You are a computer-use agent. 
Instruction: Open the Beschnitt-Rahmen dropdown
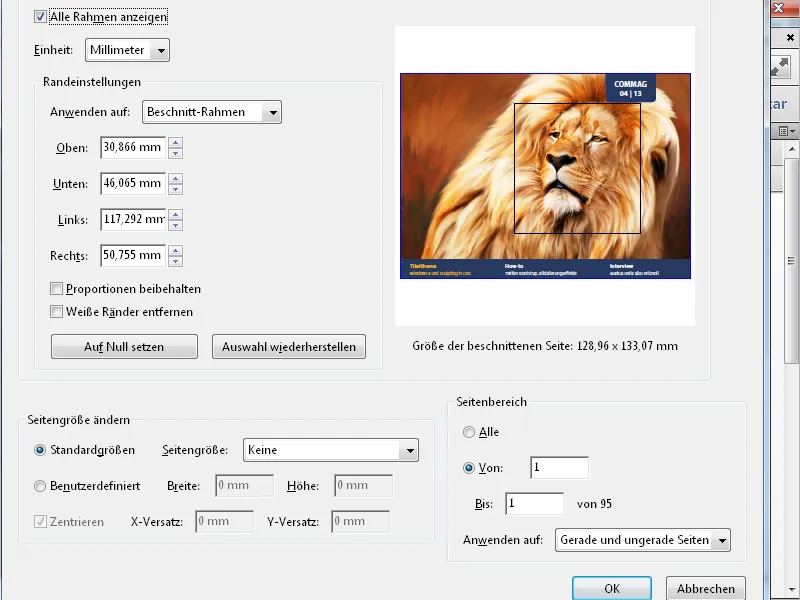[x=212, y=112]
